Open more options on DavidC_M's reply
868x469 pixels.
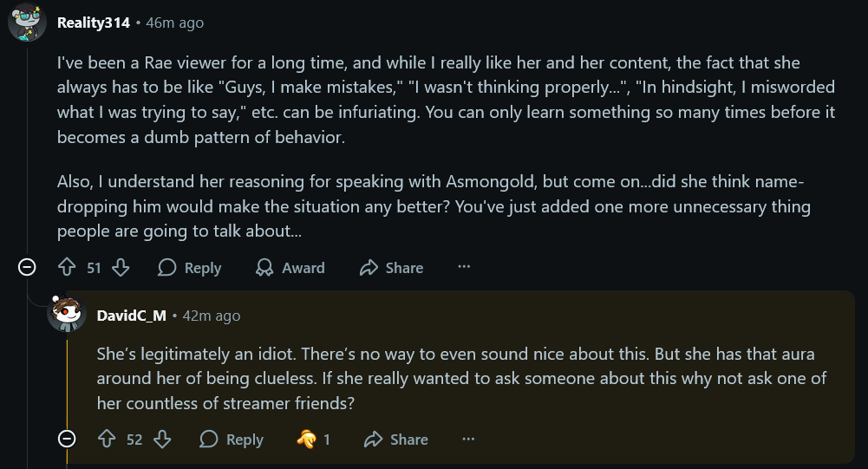[468, 440]
